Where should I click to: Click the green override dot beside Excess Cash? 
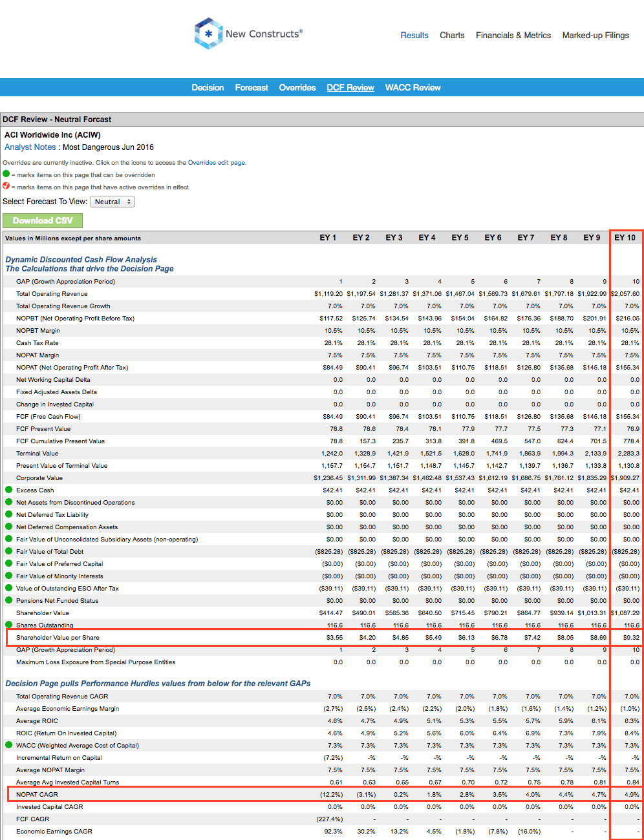9,490
